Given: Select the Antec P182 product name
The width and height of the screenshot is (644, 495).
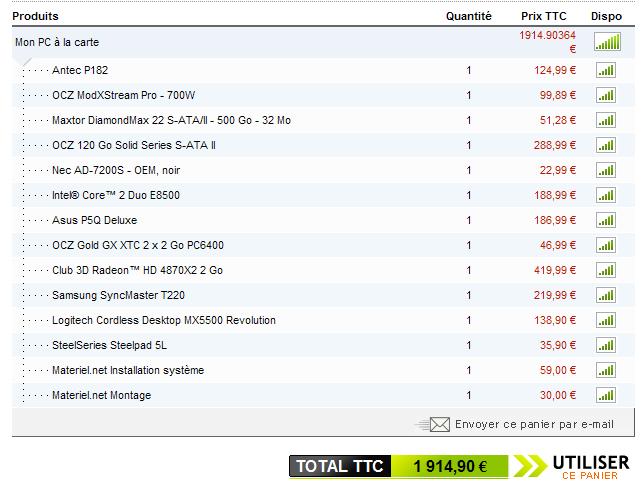Looking at the screenshot, I should pyautogui.click(x=80, y=70).
